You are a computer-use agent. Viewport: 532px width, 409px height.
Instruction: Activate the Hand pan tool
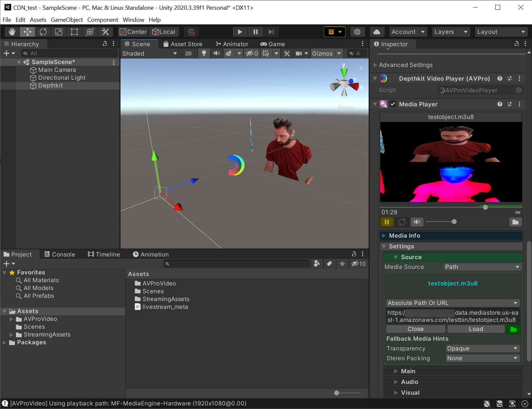12,32
